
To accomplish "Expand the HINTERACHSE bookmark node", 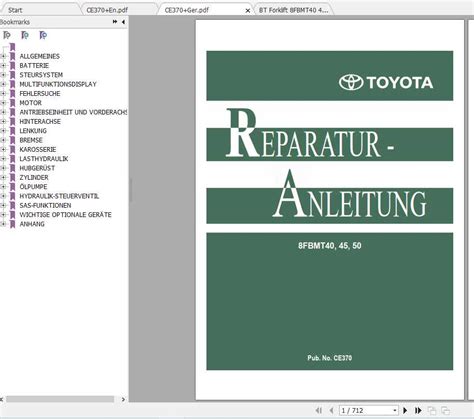I will (3, 122).
